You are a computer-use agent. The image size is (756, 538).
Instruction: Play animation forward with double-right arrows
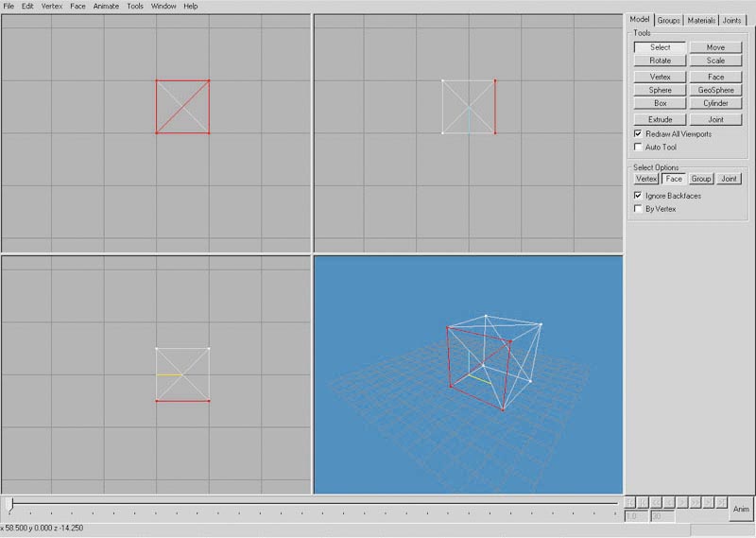tap(695, 503)
